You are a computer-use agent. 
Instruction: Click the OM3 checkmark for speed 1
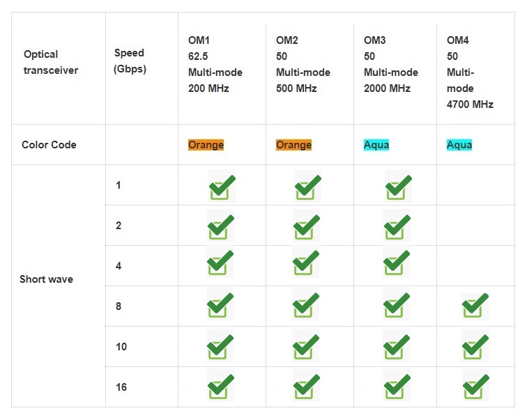[x=398, y=186]
